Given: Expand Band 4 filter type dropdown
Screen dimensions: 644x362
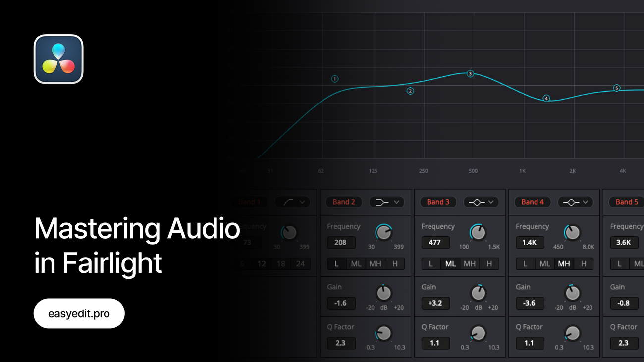Looking at the screenshot, I should 575,202.
